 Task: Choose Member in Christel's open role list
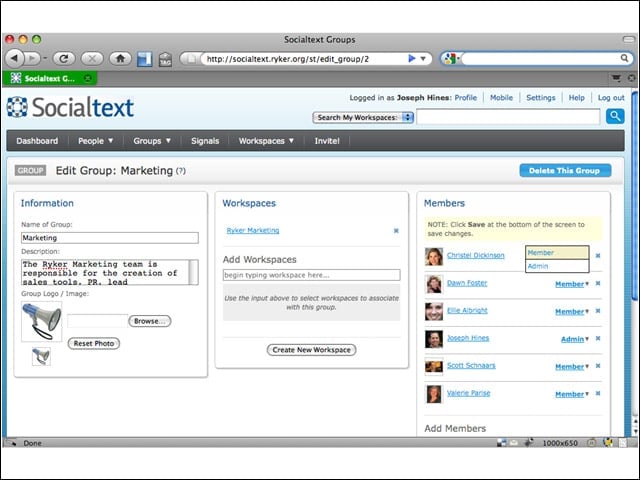[x=557, y=253]
